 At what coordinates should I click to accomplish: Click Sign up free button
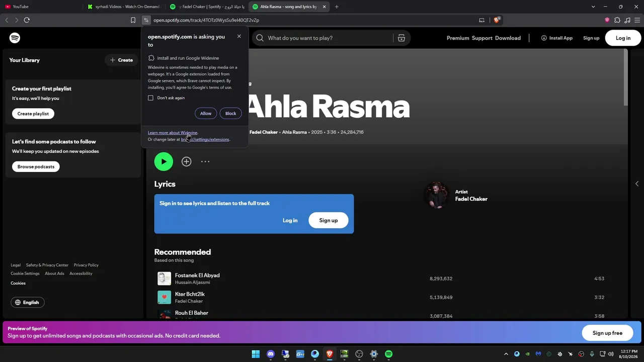(x=607, y=333)
